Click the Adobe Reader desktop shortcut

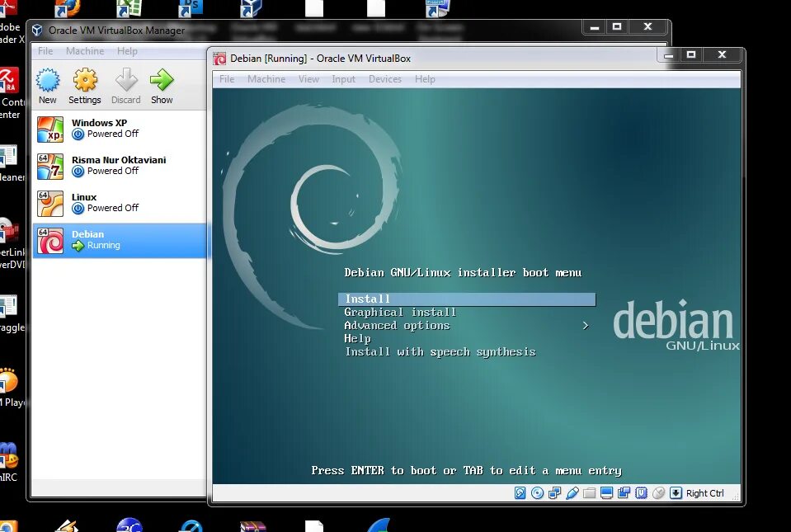10,23
